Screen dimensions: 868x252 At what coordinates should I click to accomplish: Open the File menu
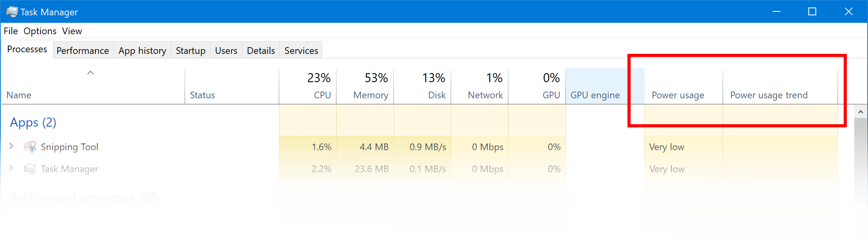[x=11, y=31]
